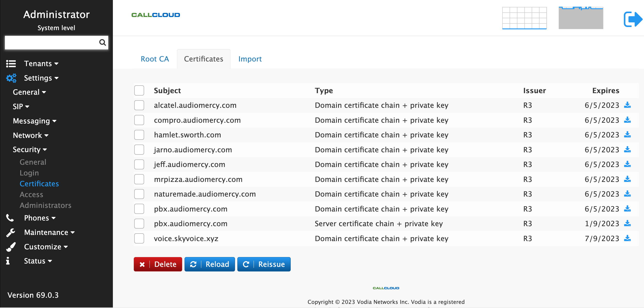Check the compro.audiomercy.com row checkbox
Screen dimensions: 644x308
coord(139,120)
